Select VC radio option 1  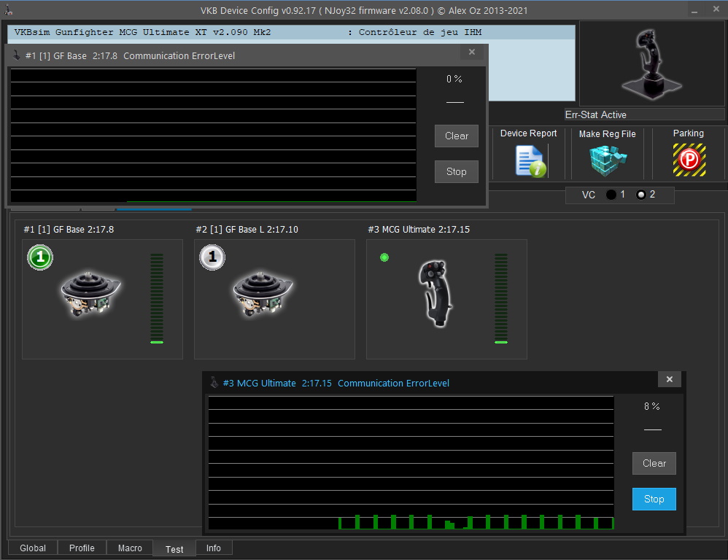611,195
